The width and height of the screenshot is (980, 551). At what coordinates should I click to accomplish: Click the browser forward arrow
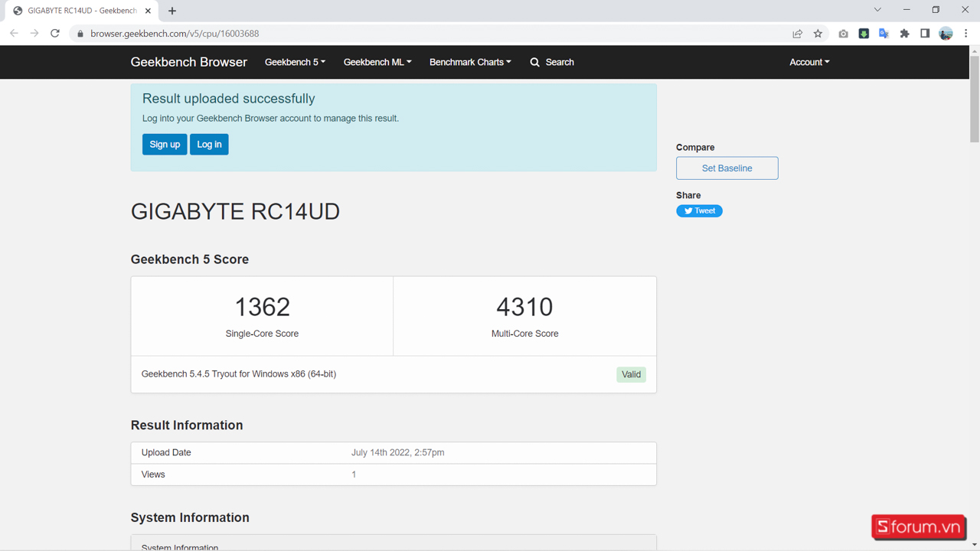[34, 34]
